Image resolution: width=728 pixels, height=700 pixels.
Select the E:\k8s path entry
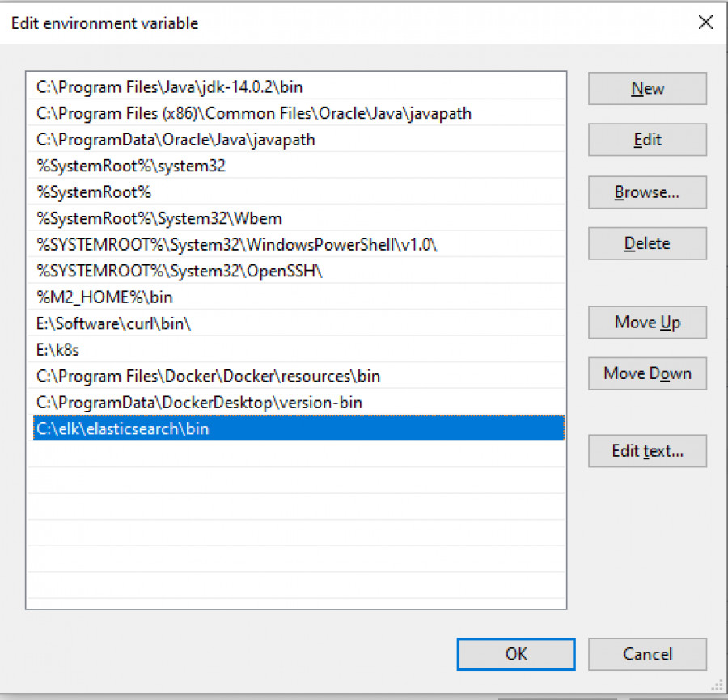tap(58, 350)
